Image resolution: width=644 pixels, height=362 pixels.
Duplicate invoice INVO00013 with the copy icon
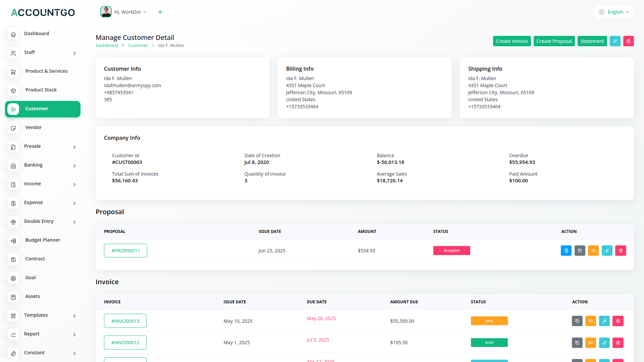coord(577,321)
